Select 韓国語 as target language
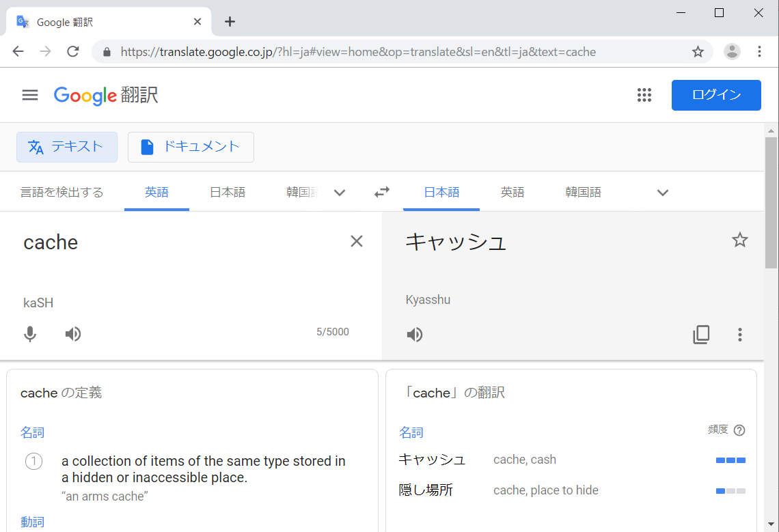The height and width of the screenshot is (532, 779). coord(584,192)
